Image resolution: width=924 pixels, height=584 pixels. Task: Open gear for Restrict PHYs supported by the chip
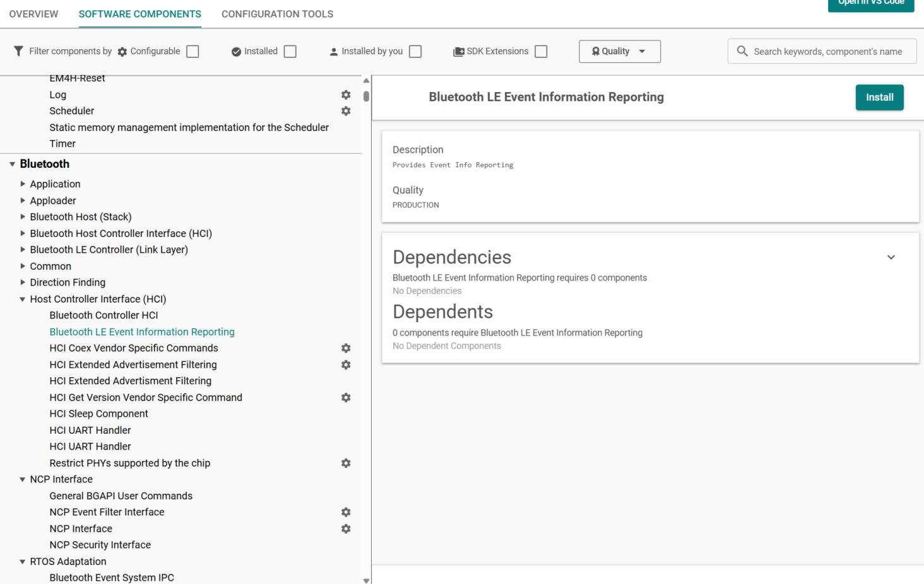click(346, 463)
